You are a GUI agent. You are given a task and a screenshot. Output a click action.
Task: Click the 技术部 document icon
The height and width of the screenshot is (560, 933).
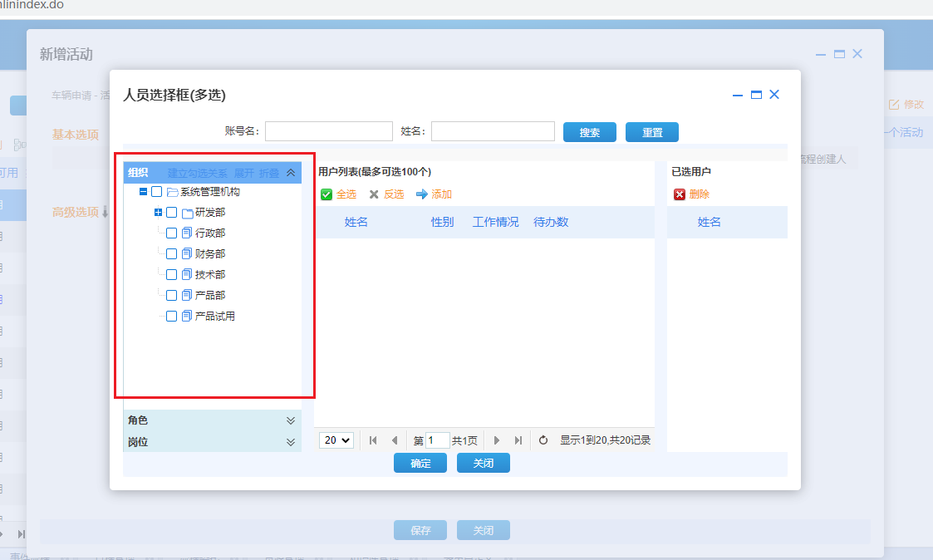coord(187,274)
